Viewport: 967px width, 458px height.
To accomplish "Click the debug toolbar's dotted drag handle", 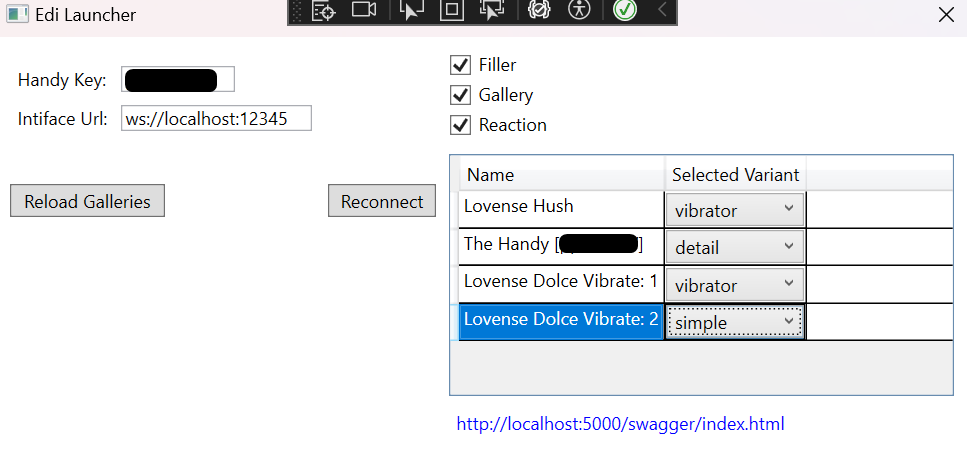I will click(x=297, y=11).
